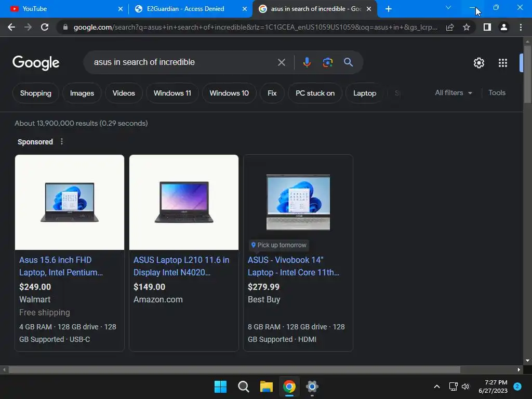The height and width of the screenshot is (399, 532).
Task: Open Chrome three-dot menu
Action: [521, 27]
